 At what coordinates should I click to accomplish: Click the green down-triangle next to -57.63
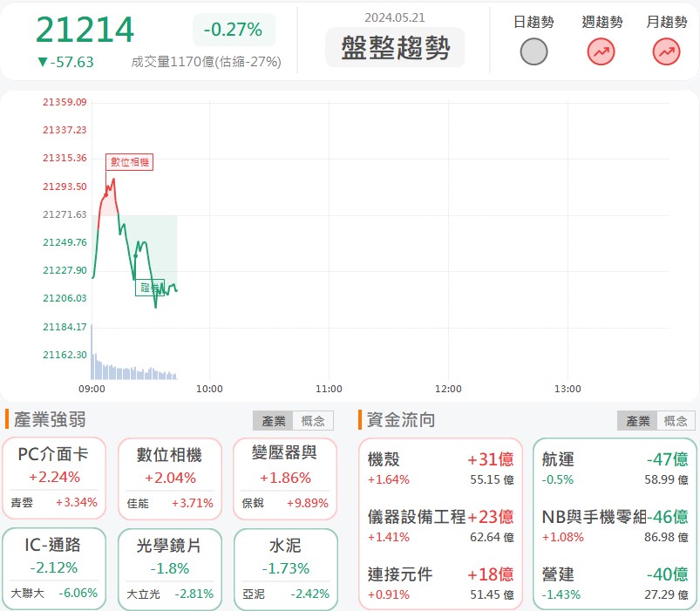[x=42, y=63]
